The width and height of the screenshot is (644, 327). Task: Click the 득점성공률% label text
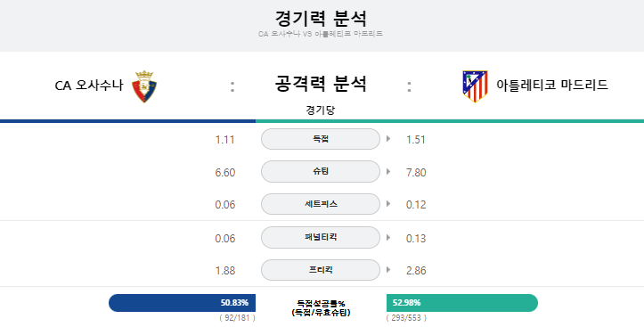pyautogui.click(x=321, y=304)
